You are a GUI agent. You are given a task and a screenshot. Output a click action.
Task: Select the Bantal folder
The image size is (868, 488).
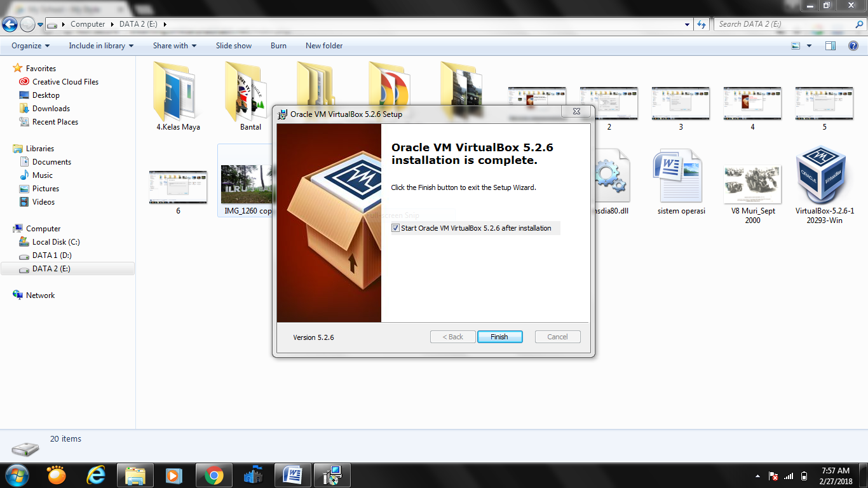(x=250, y=96)
